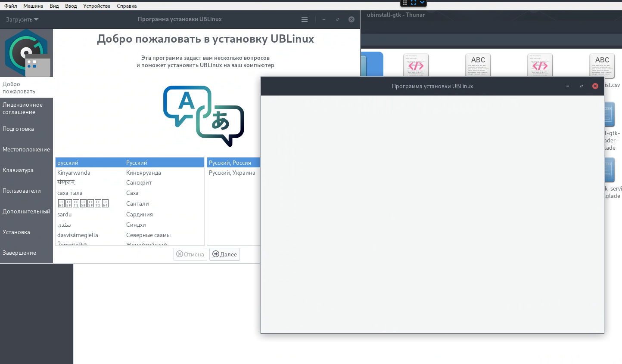Open the Справка menu
Screen dimensions: 622x364
(x=127, y=6)
